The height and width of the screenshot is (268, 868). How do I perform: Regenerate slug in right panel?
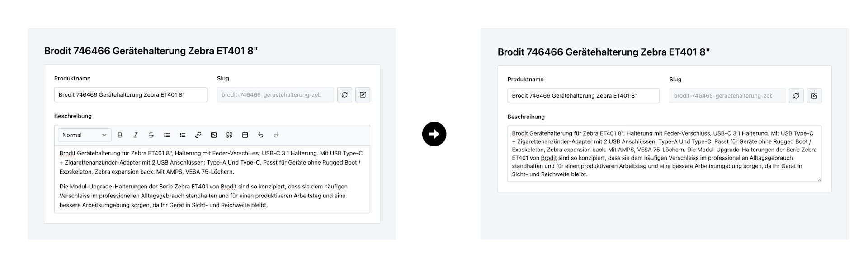[796, 96]
